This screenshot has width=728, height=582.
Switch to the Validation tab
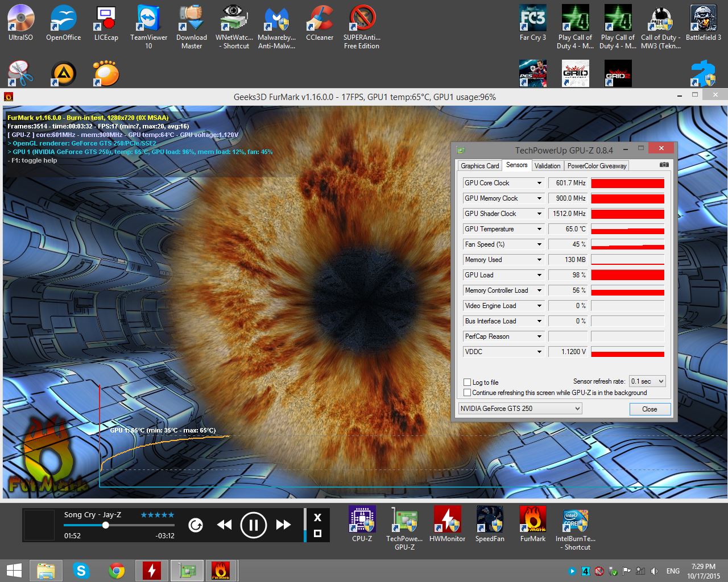tap(547, 166)
